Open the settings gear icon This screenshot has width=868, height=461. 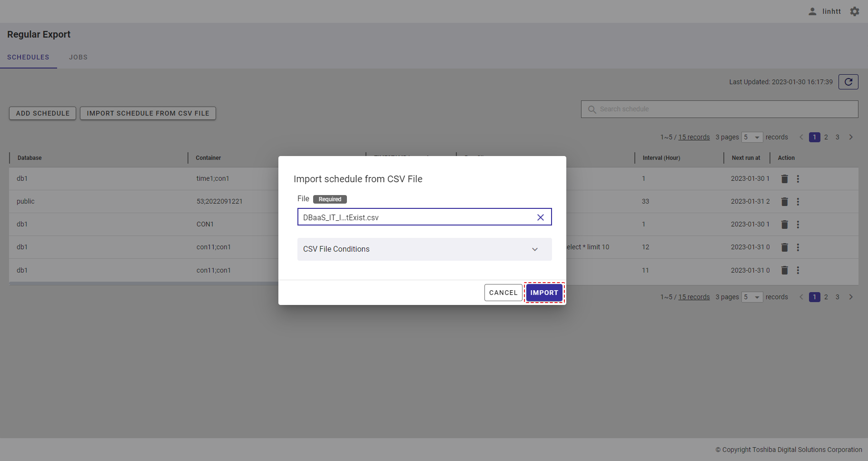click(855, 11)
